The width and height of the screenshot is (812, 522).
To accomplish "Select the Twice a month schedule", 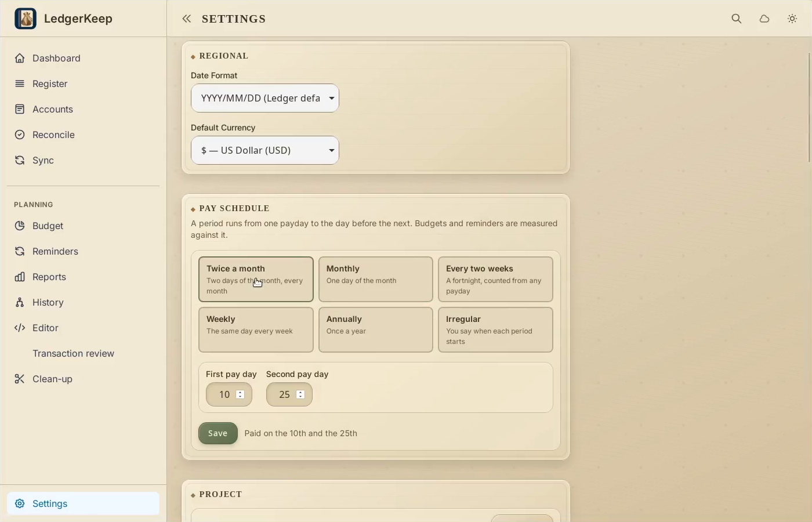I will click(256, 280).
